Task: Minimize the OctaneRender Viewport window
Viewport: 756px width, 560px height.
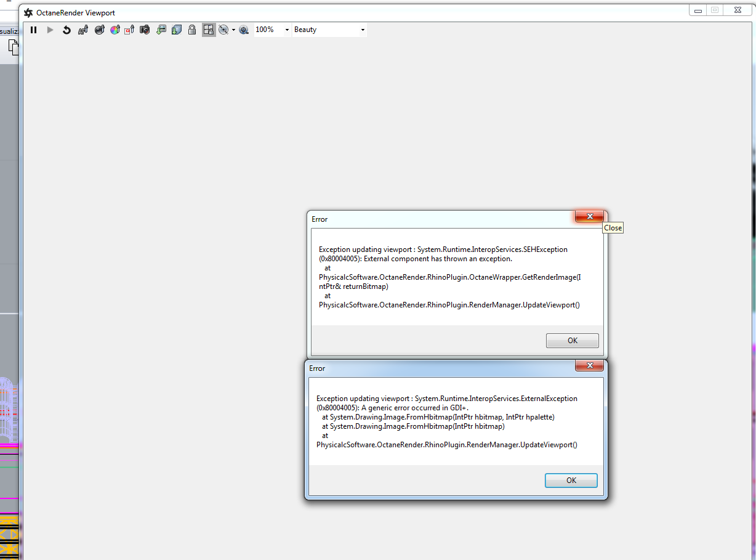Action: tap(698, 10)
